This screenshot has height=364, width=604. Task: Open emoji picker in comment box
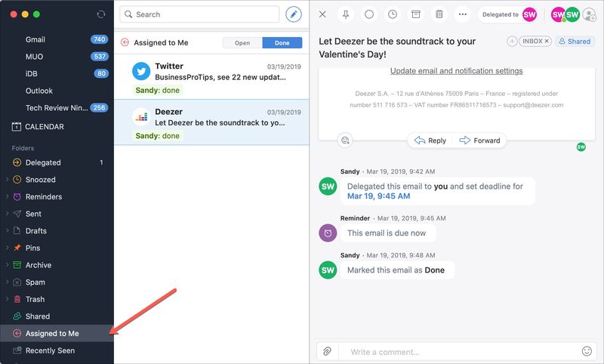[x=587, y=351]
